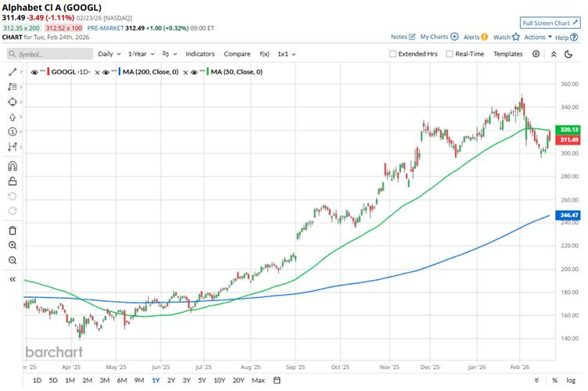This screenshot has height=391, width=588.
Task: Check the Real-Time option
Action: pyautogui.click(x=450, y=54)
